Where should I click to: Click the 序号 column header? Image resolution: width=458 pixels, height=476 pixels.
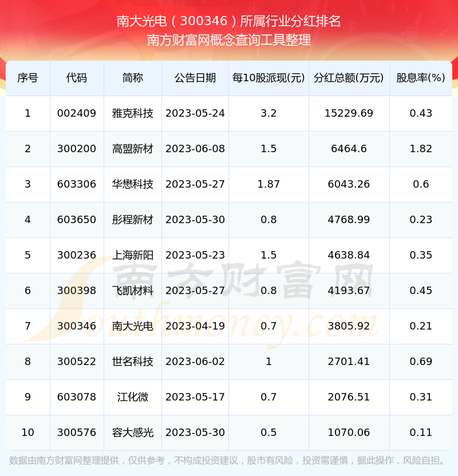click(x=27, y=78)
